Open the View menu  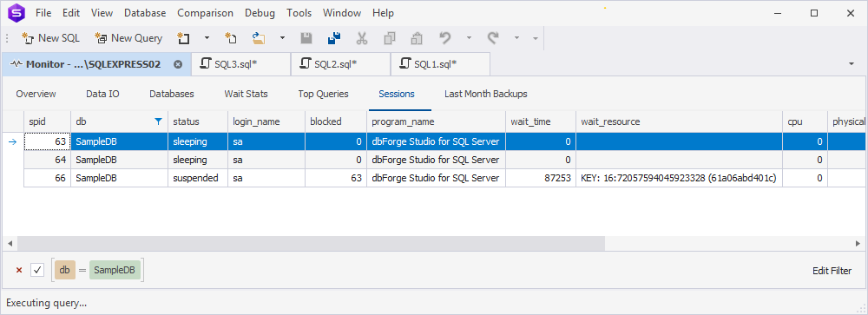click(x=102, y=13)
